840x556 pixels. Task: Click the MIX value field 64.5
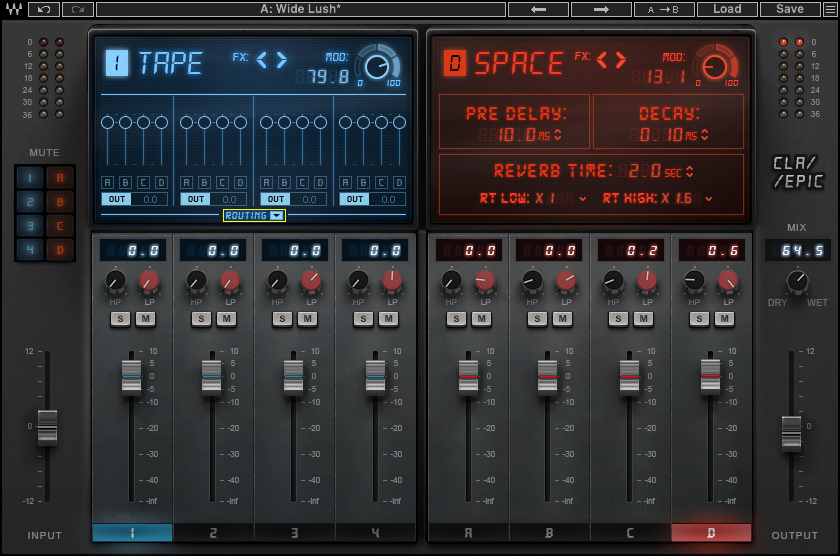tap(798, 250)
